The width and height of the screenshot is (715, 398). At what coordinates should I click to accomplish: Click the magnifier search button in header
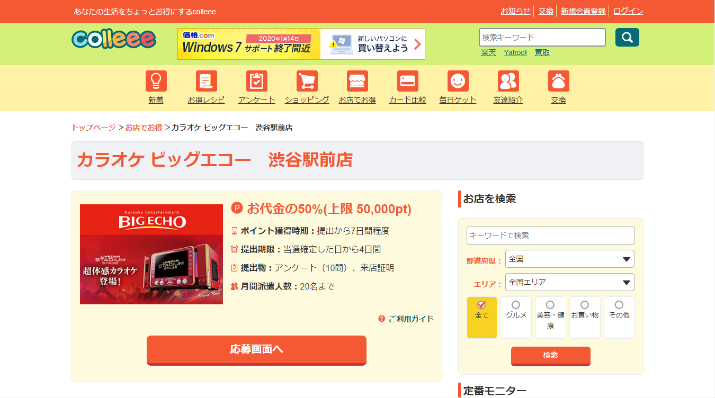tap(627, 37)
